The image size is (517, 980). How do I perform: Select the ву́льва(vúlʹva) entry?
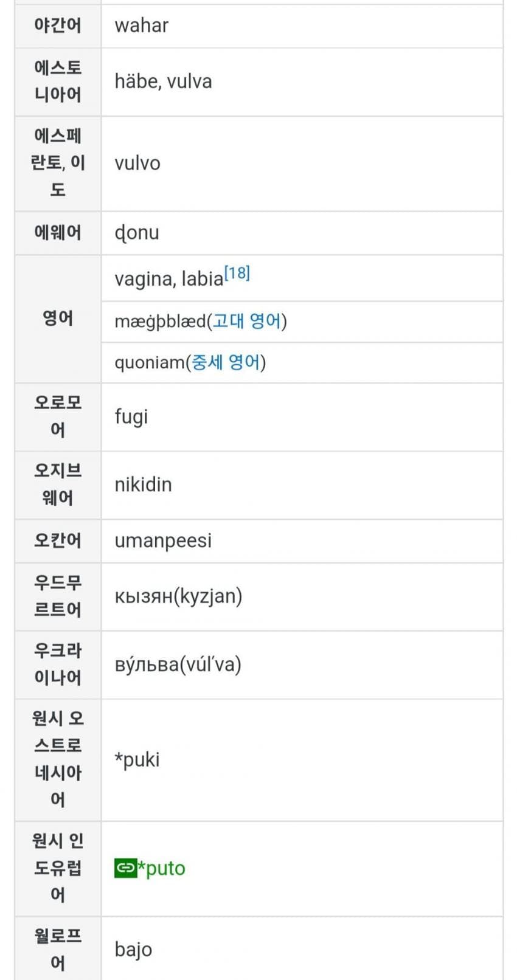point(178,664)
